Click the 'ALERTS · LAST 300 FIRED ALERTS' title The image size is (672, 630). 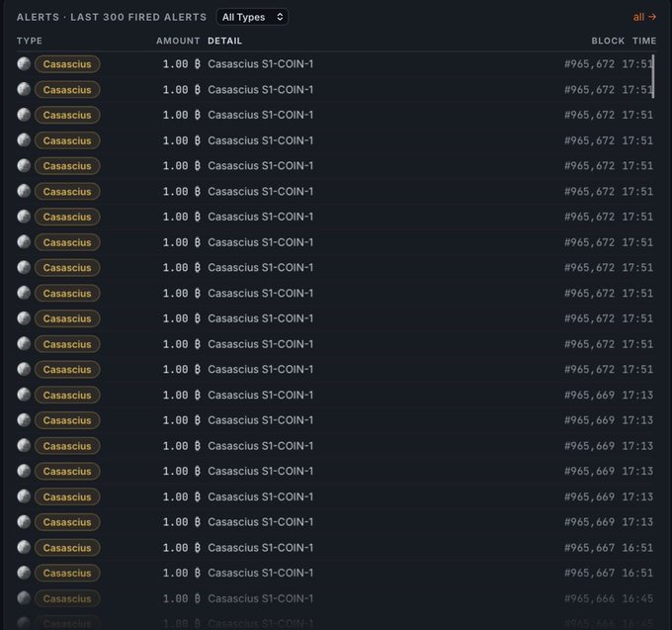click(112, 17)
